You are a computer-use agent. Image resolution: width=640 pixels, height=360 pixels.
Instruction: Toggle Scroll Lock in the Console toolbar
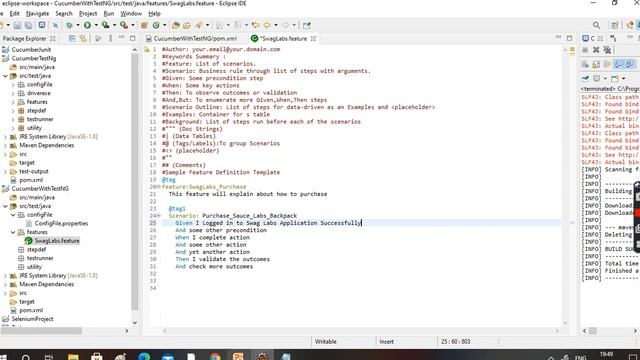596,64
